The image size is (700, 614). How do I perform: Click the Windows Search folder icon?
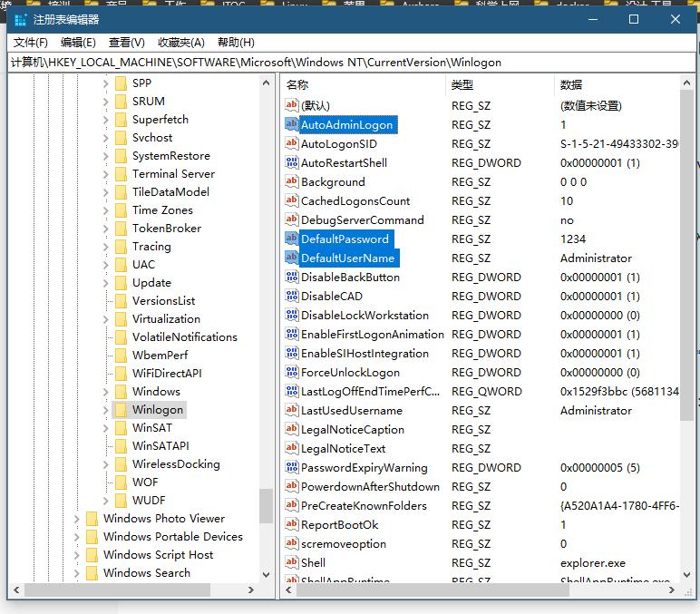coord(92,572)
